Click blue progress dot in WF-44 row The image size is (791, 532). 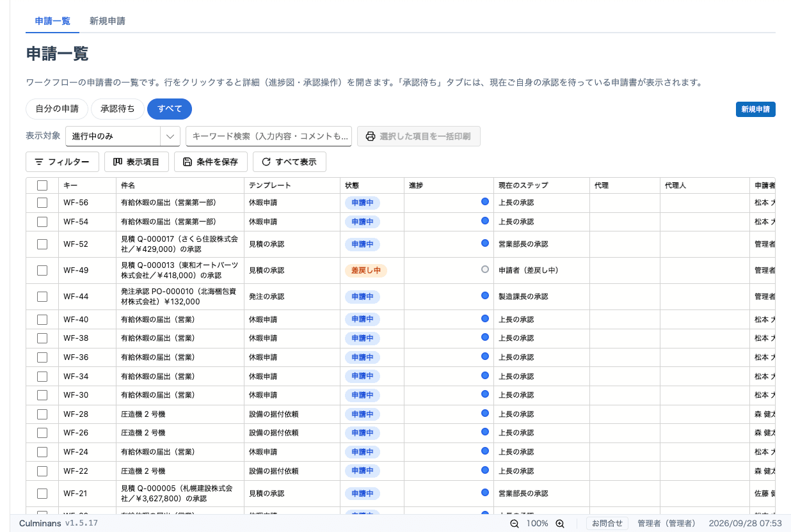tap(485, 295)
